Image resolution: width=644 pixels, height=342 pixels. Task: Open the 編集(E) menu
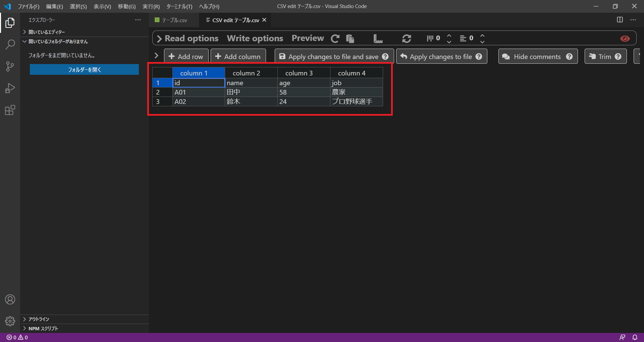55,6
